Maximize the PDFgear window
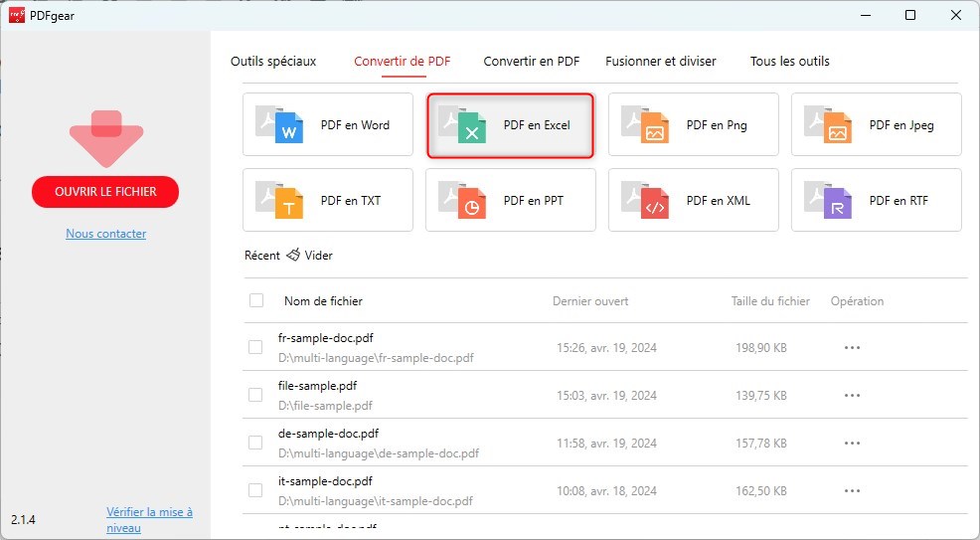This screenshot has height=540, width=980. click(910, 15)
